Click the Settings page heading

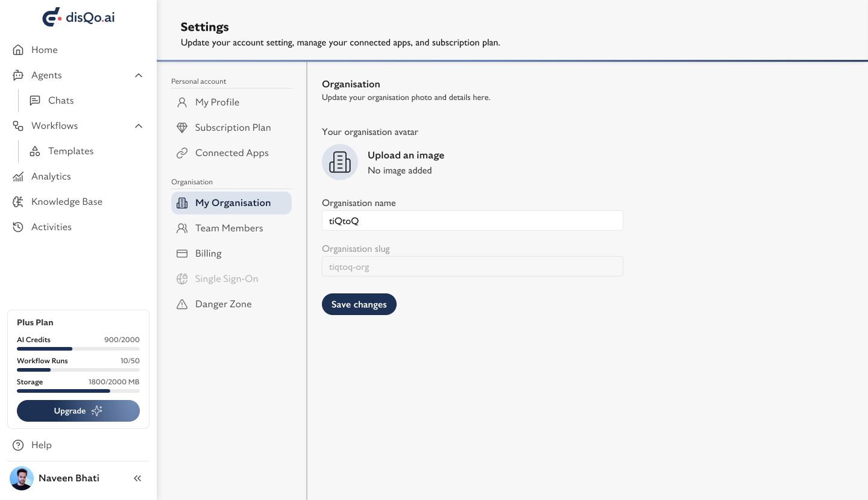[205, 27]
